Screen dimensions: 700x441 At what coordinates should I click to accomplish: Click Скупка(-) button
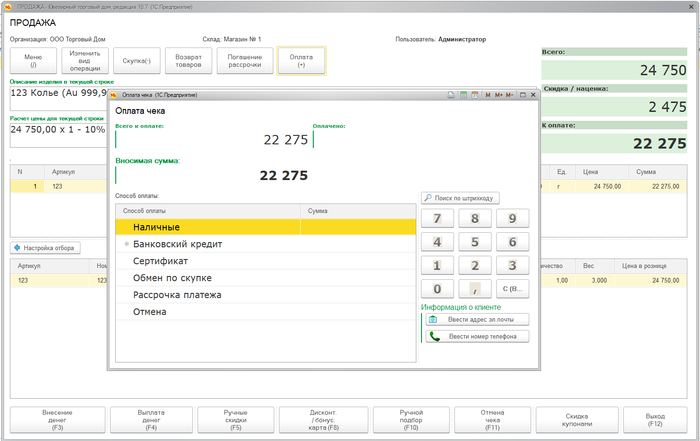point(137,61)
